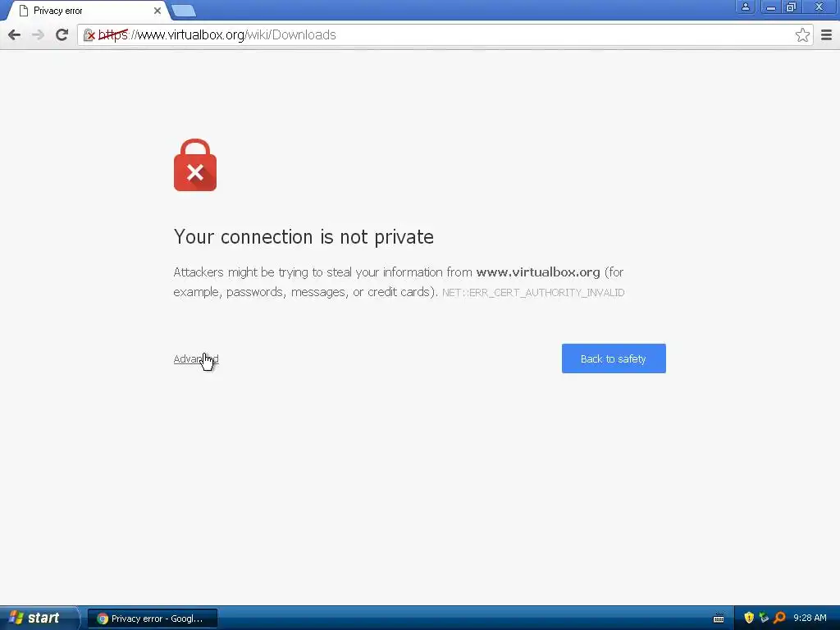Bookmark this page with the star icon
This screenshot has width=840, height=630.
click(x=802, y=35)
